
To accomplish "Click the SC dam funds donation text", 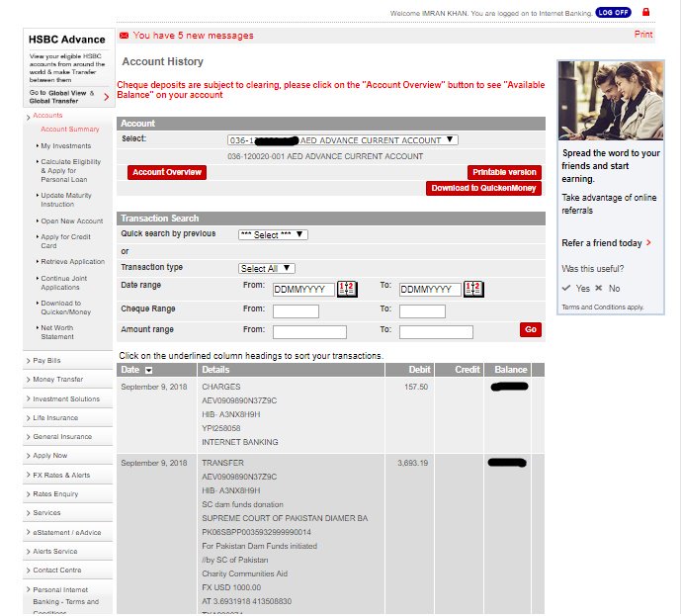I will pos(242,504).
